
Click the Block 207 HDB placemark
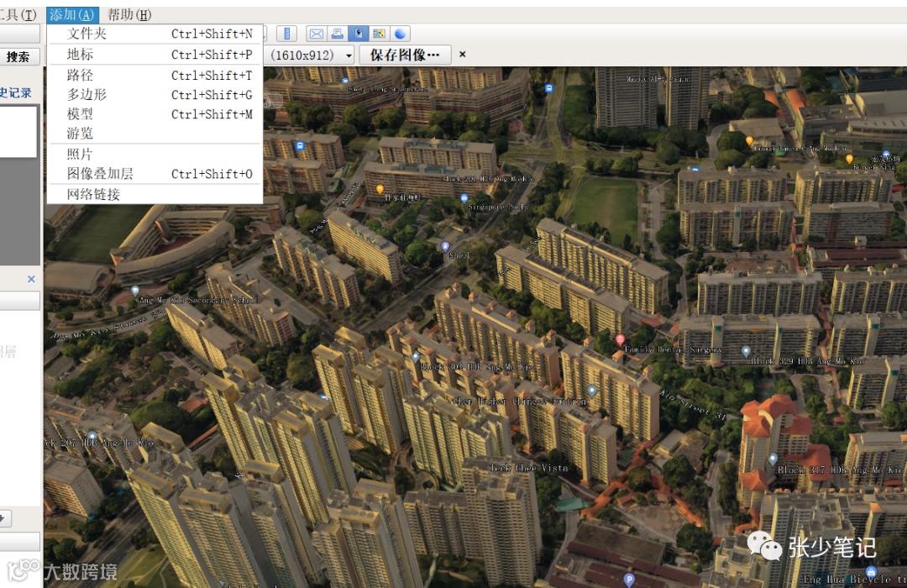tap(92, 436)
